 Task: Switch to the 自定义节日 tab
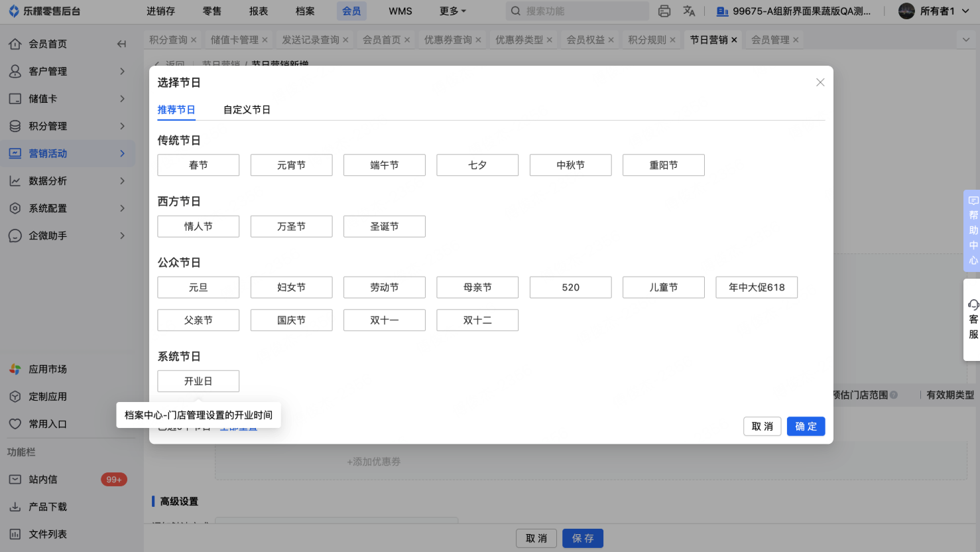247,110
